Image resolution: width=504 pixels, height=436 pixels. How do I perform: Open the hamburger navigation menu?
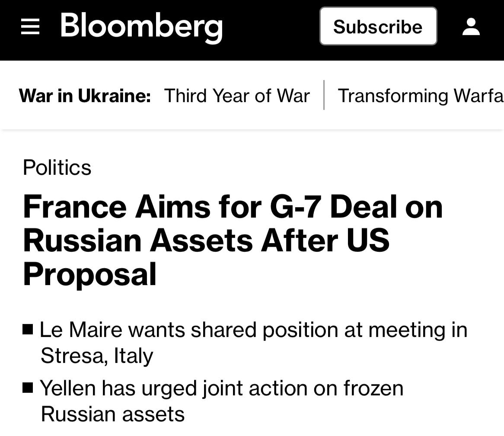click(x=30, y=27)
